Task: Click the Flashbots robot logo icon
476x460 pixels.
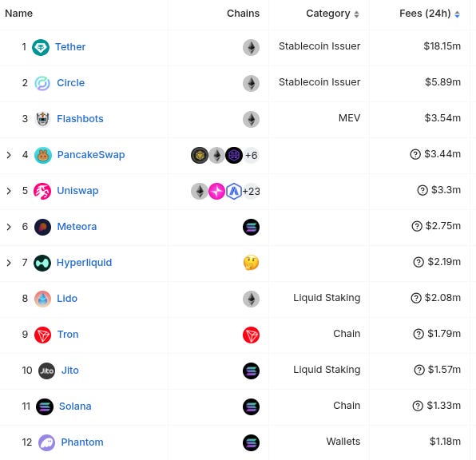Action: coord(43,119)
